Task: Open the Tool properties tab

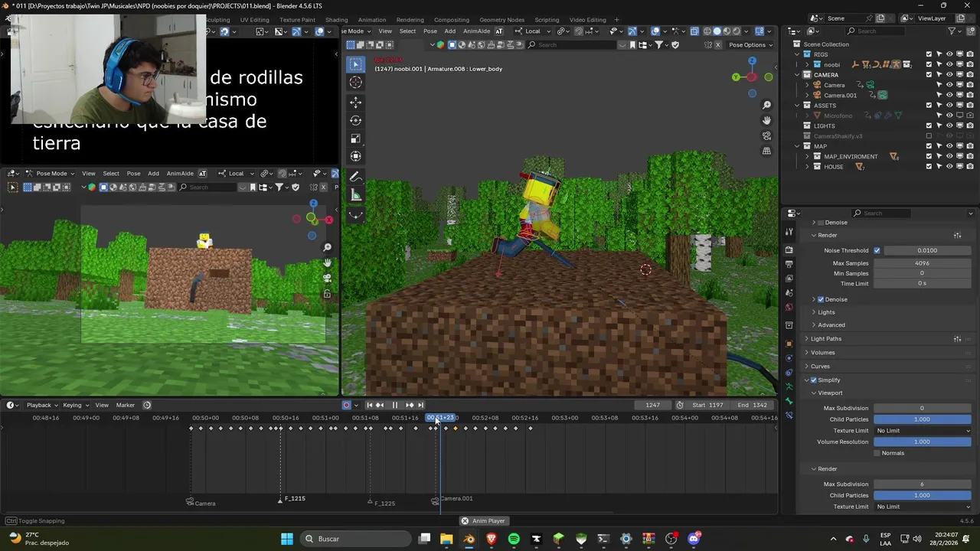Action: point(789,231)
